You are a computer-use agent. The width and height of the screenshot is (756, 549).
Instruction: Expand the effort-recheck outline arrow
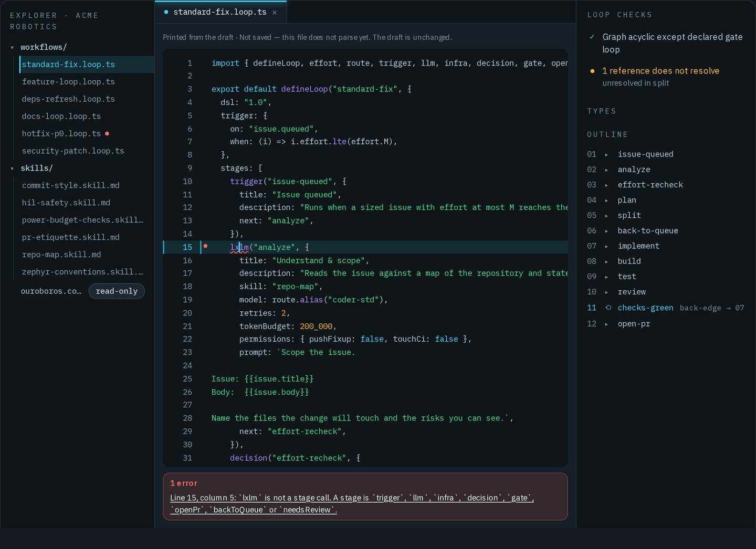coord(606,185)
